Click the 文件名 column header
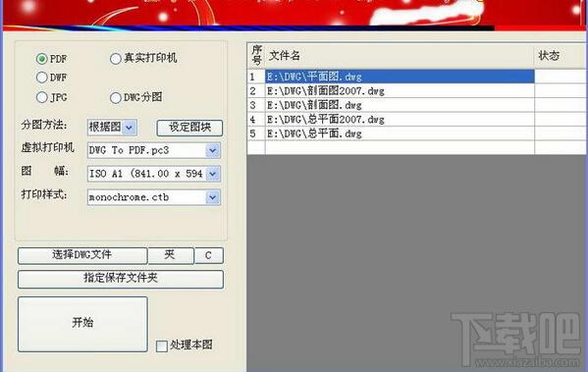Image resolution: width=588 pixels, height=372 pixels. (x=400, y=56)
